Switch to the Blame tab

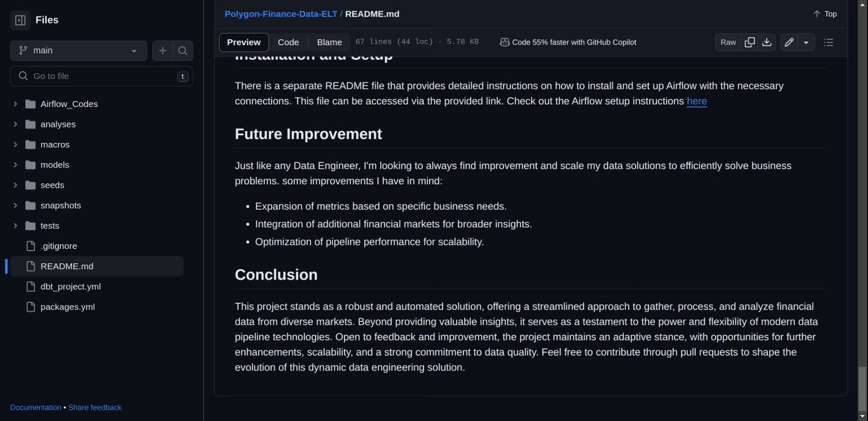click(x=330, y=42)
